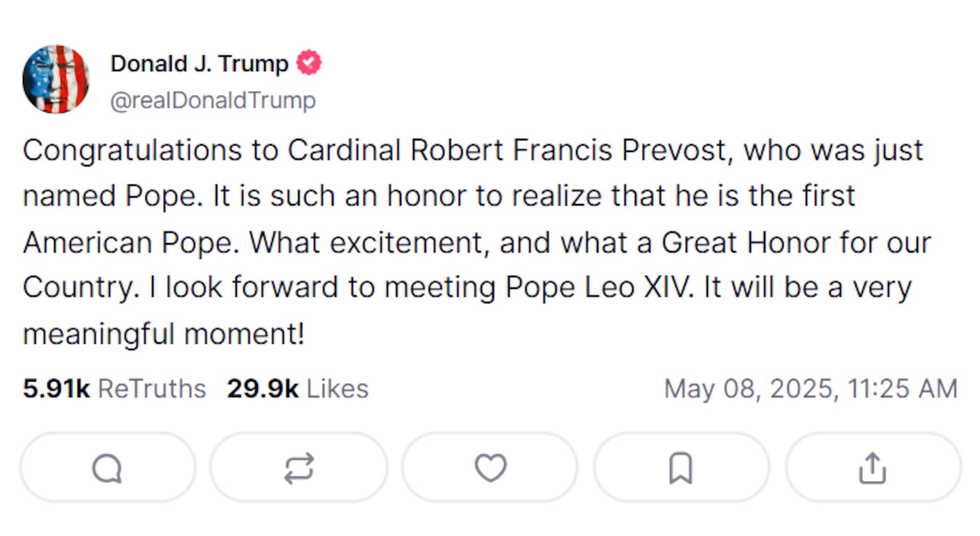Viewport: 980px width, 536px height.
Task: Bookmark this post
Action: click(681, 468)
